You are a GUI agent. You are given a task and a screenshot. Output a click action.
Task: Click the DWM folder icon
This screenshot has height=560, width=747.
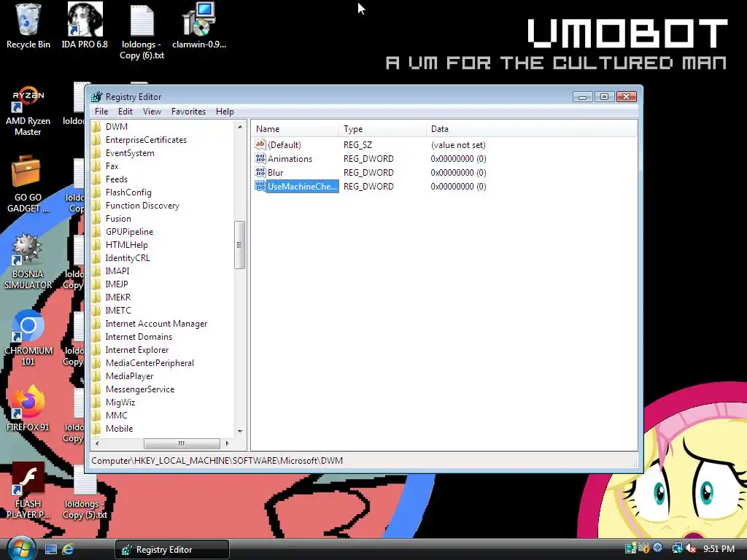click(x=96, y=126)
